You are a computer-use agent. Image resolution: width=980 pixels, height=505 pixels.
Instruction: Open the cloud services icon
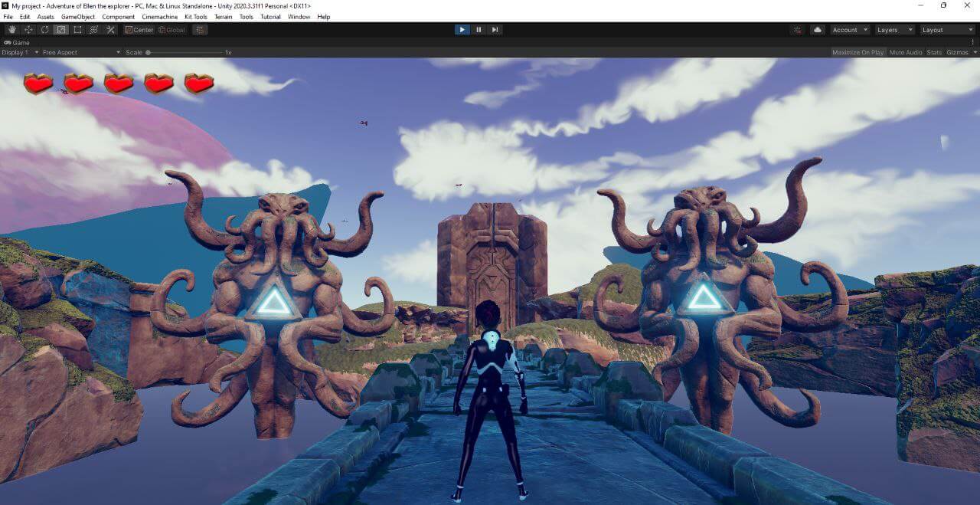(x=818, y=30)
